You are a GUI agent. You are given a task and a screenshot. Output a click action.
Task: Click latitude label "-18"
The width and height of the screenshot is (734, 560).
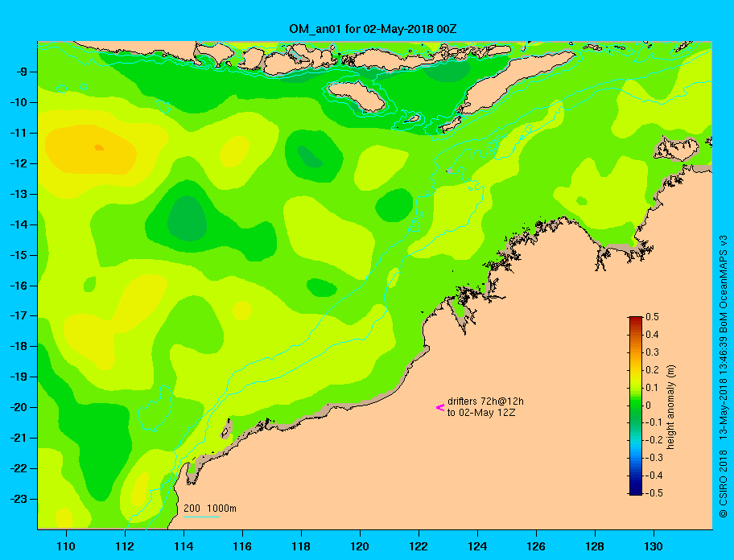pos(19,346)
